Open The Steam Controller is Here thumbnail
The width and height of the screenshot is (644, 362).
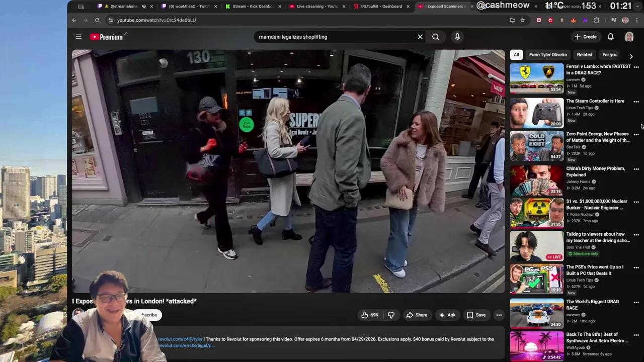(x=537, y=113)
